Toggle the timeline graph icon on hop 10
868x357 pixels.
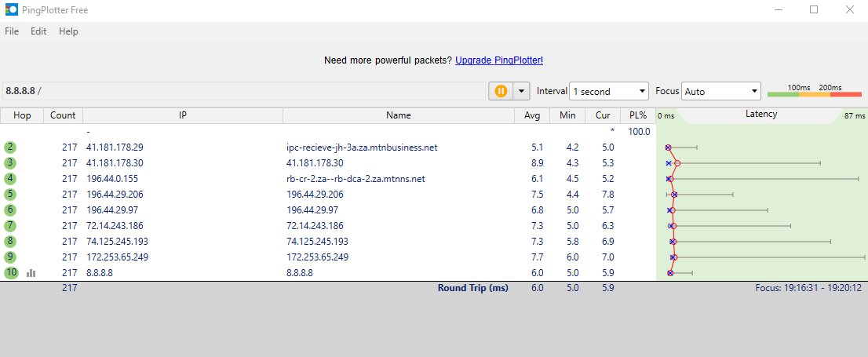tap(31, 273)
